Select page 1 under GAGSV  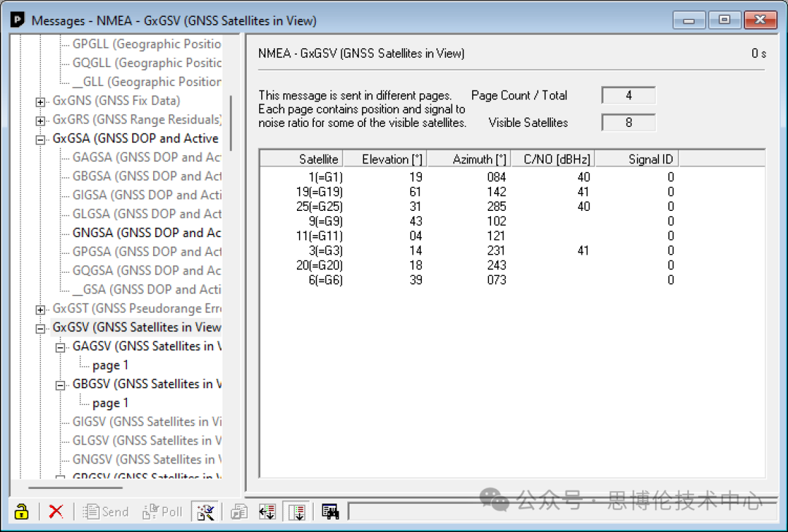pyautogui.click(x=110, y=365)
